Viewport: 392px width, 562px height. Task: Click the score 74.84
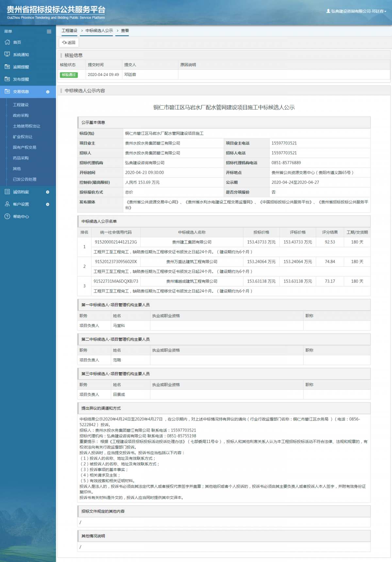tap(330, 262)
